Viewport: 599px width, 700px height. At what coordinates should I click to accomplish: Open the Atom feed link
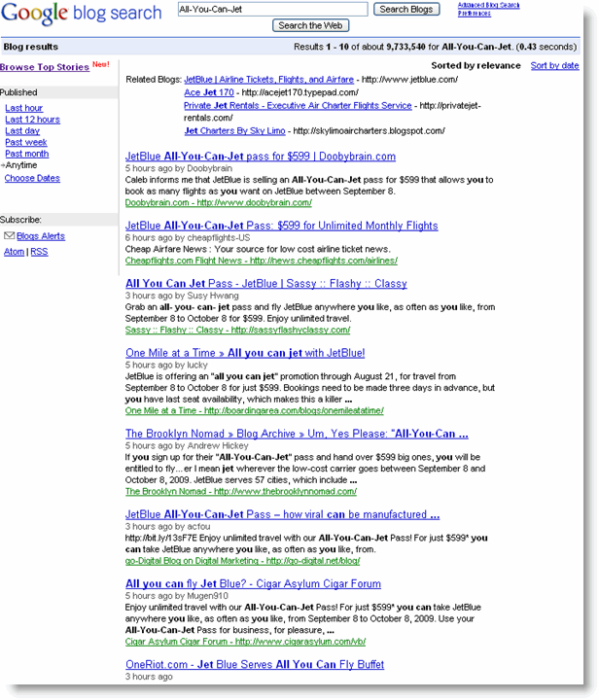pos(14,252)
